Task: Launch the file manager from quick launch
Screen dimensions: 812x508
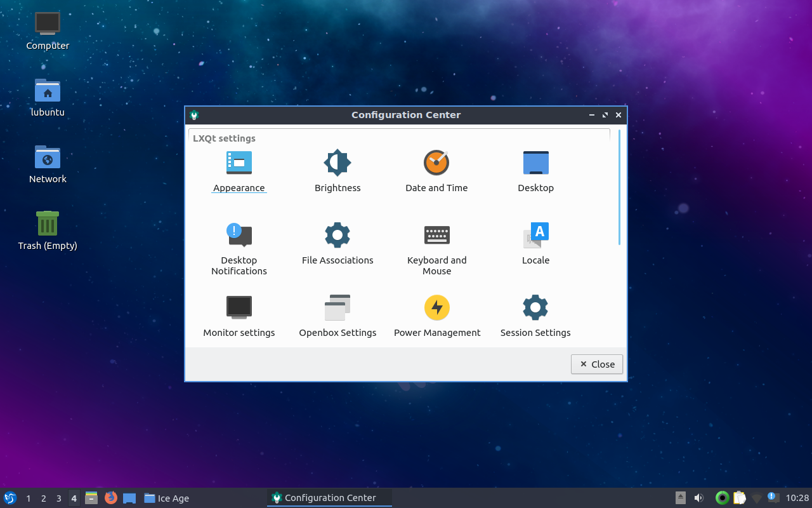Action: coord(91,498)
